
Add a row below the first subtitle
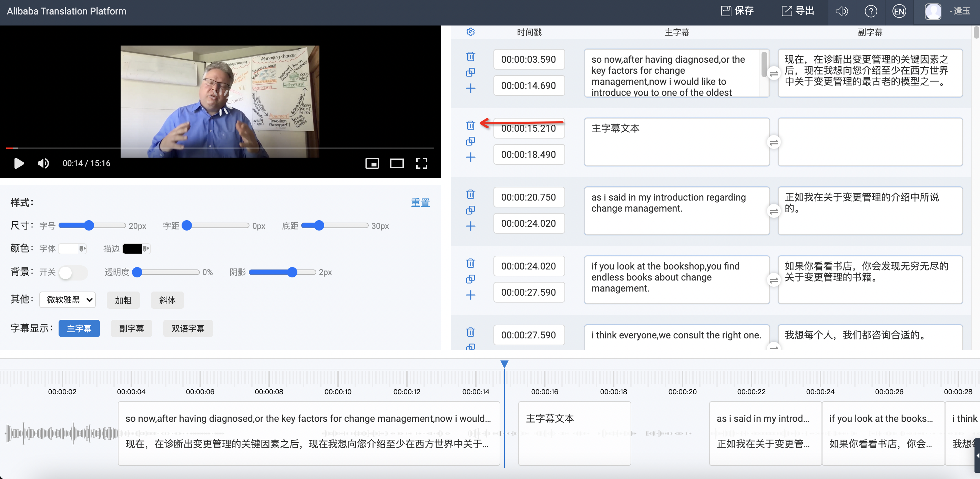click(471, 88)
